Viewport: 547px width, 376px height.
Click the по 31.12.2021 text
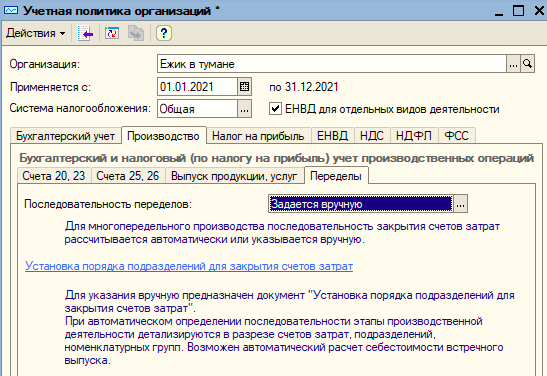(304, 87)
